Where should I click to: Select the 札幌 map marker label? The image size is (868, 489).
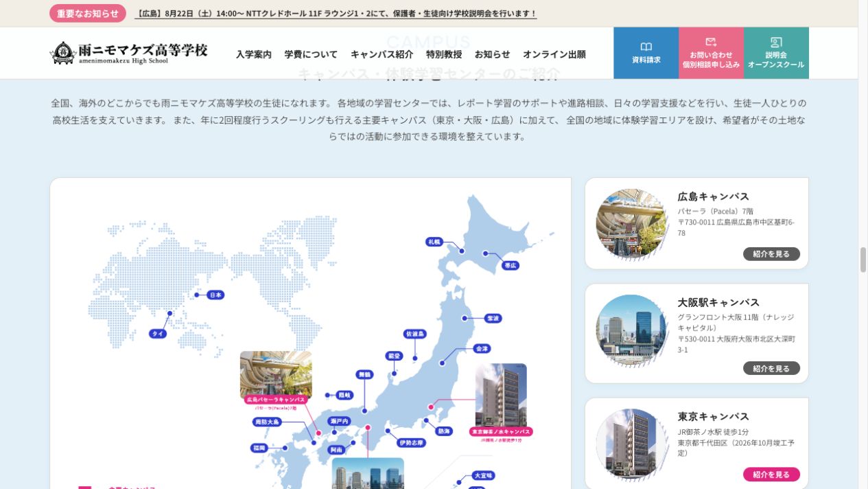click(x=434, y=242)
